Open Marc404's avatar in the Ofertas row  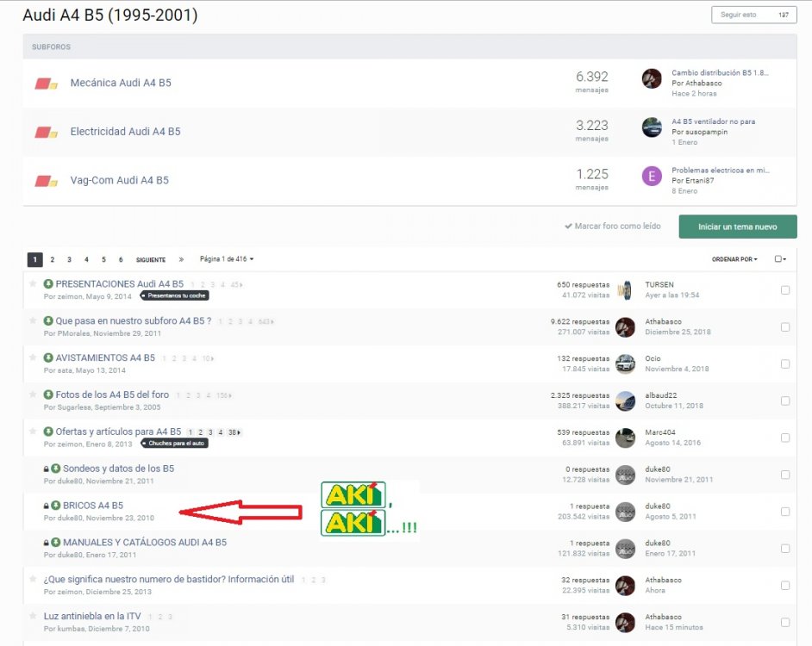tap(626, 438)
